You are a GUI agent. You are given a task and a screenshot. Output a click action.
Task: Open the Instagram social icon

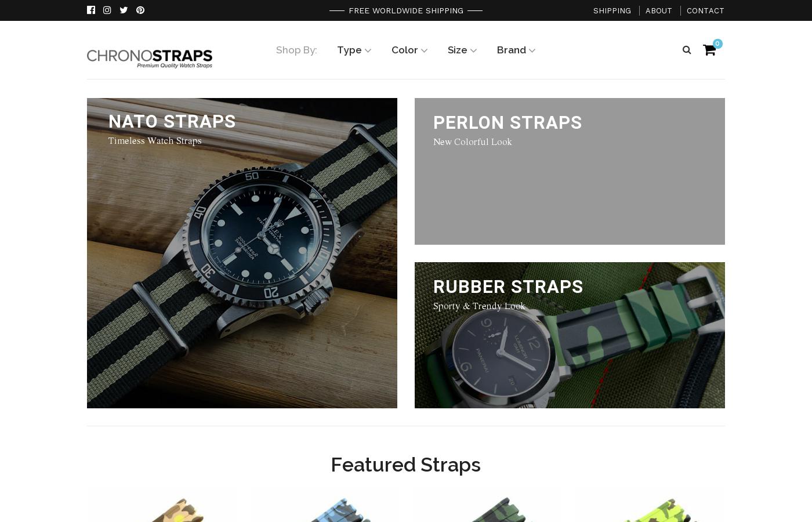point(107,10)
